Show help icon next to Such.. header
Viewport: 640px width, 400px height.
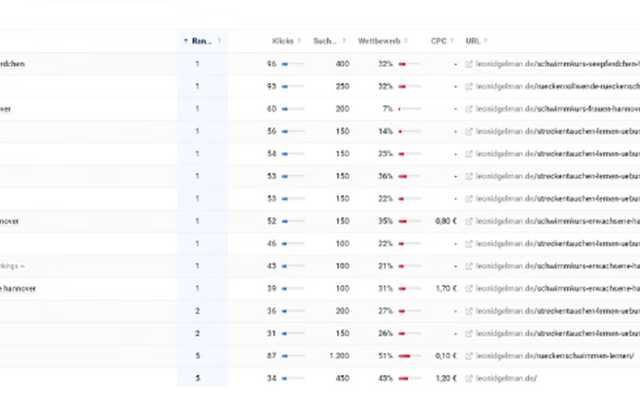tap(344, 41)
